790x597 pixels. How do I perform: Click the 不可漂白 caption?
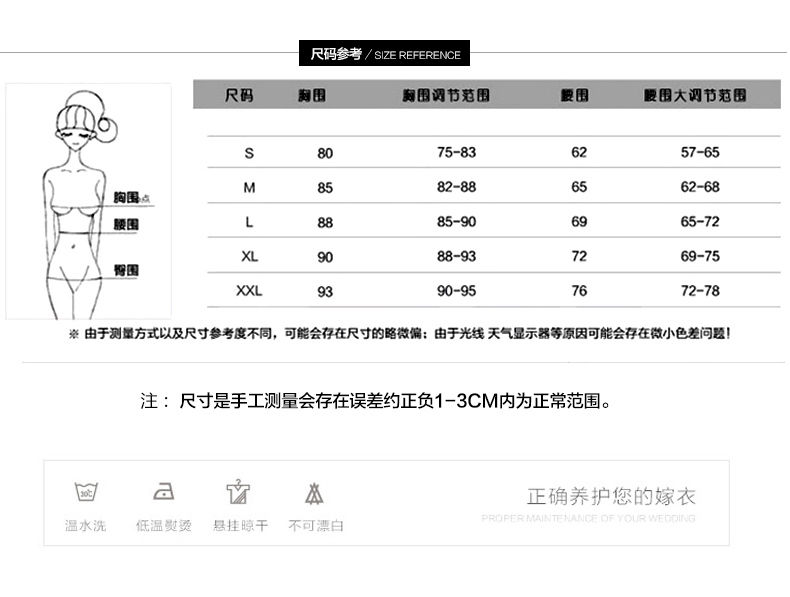[316, 526]
